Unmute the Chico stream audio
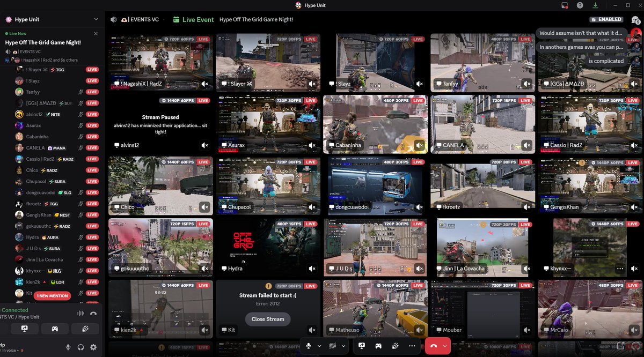Image resolution: width=644 pixels, height=357 pixels. click(204, 207)
